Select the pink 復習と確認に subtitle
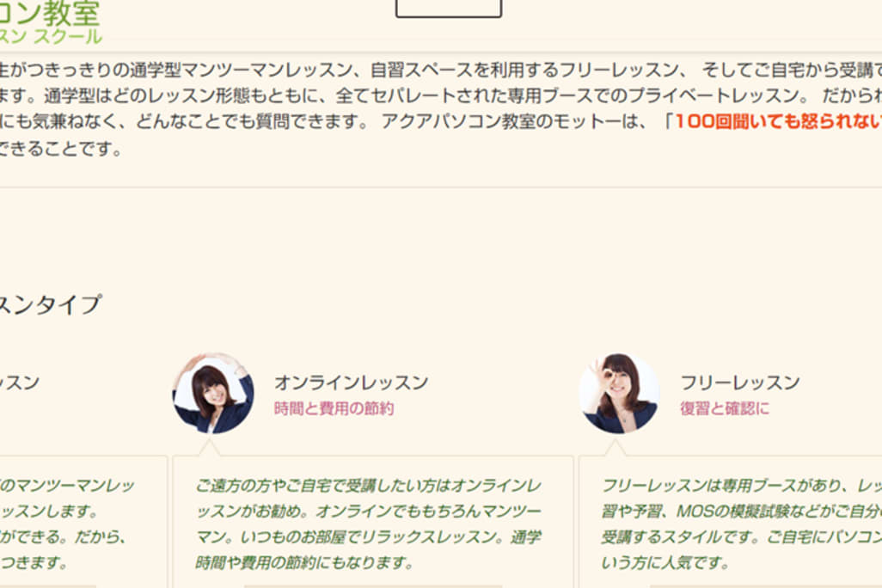882x588 pixels. [724, 408]
